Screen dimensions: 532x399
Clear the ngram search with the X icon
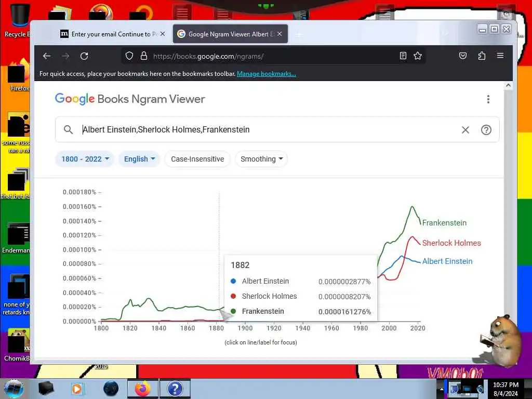[x=465, y=129]
